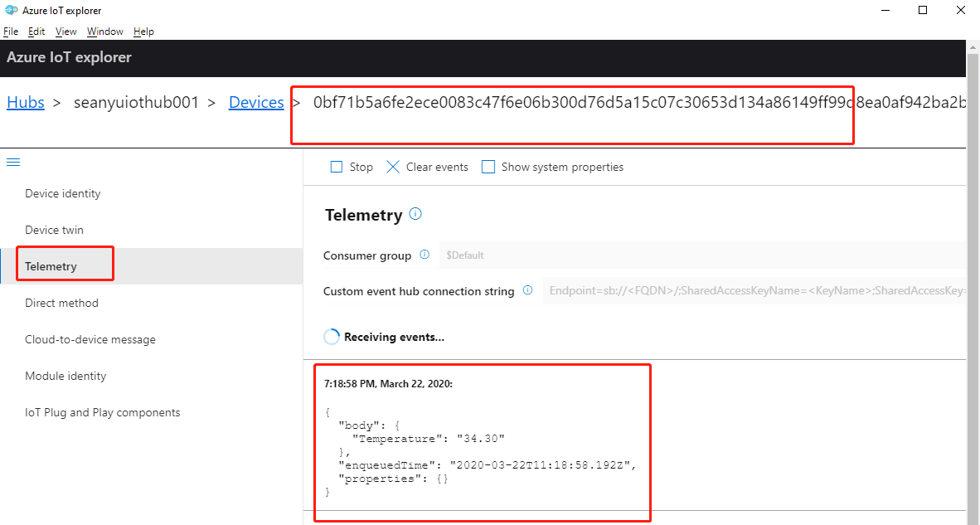980x525 pixels.
Task: Enable Show system properties checkbox
Action: click(488, 167)
